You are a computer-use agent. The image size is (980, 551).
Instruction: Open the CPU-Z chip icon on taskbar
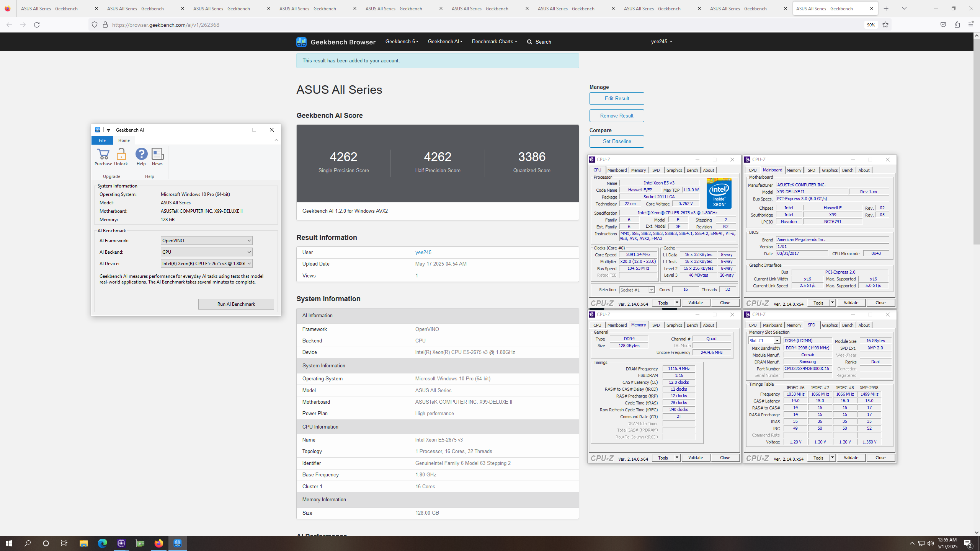pyautogui.click(x=121, y=543)
